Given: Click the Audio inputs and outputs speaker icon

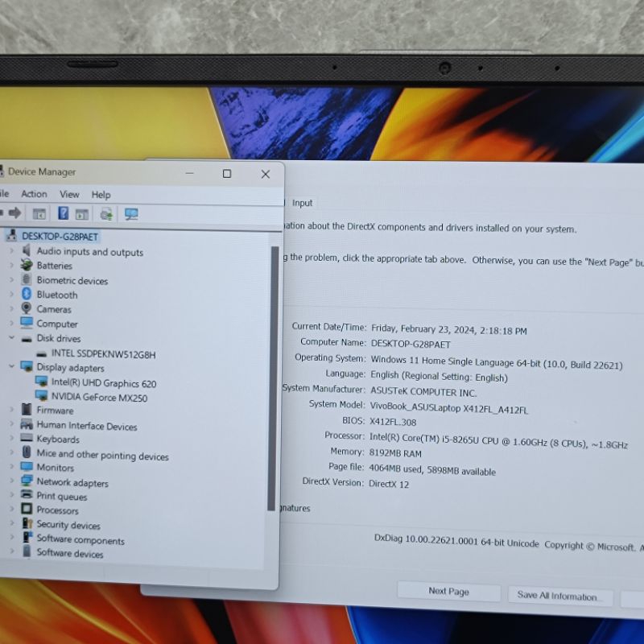Looking at the screenshot, I should coord(27,250).
